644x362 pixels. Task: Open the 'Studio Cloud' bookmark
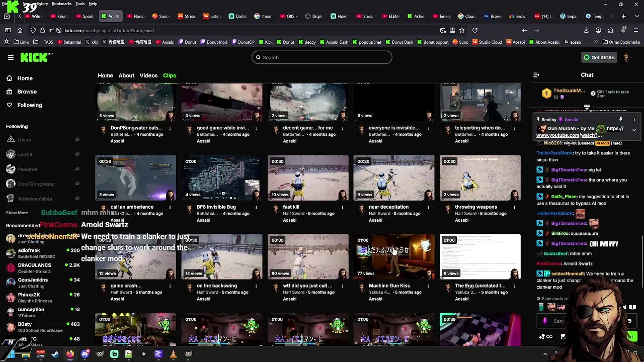[x=487, y=42]
